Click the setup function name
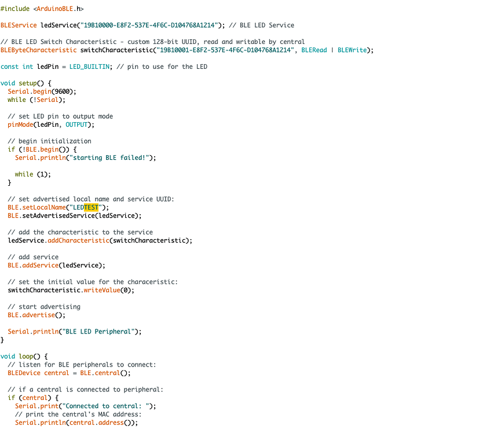 pos(27,83)
